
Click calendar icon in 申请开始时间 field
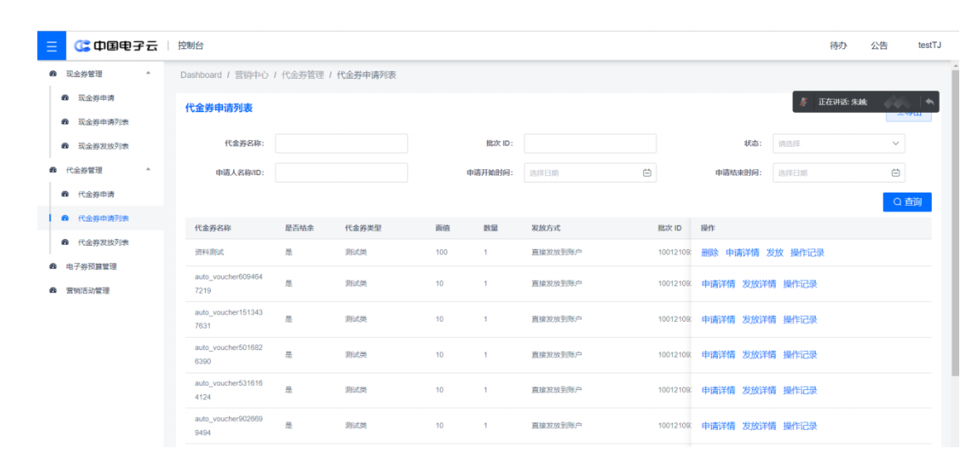[647, 173]
